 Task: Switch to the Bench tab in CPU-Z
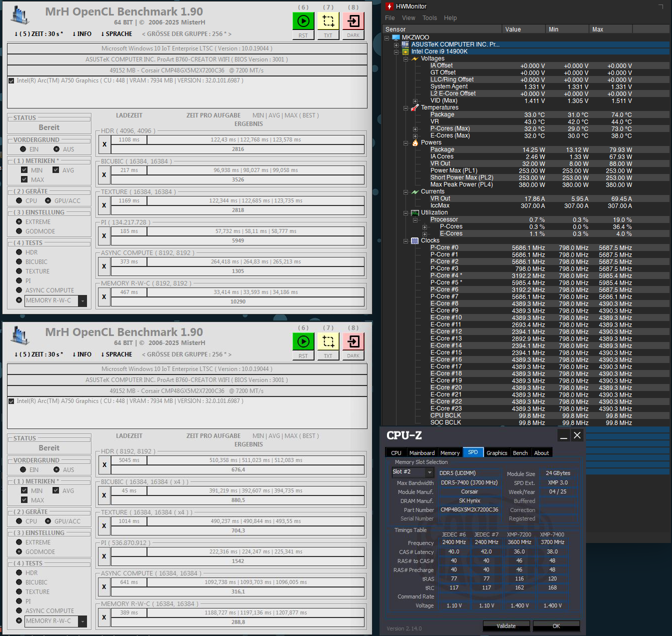520,453
